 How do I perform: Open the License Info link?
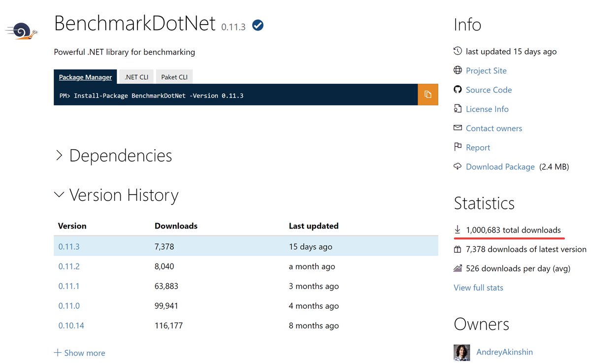pyautogui.click(x=487, y=109)
